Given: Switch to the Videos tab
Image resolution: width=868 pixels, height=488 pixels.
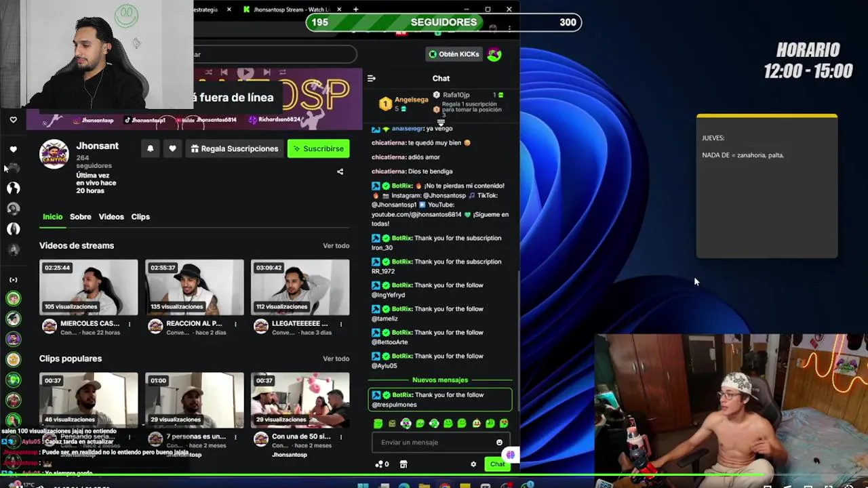Looking at the screenshot, I should point(111,217).
